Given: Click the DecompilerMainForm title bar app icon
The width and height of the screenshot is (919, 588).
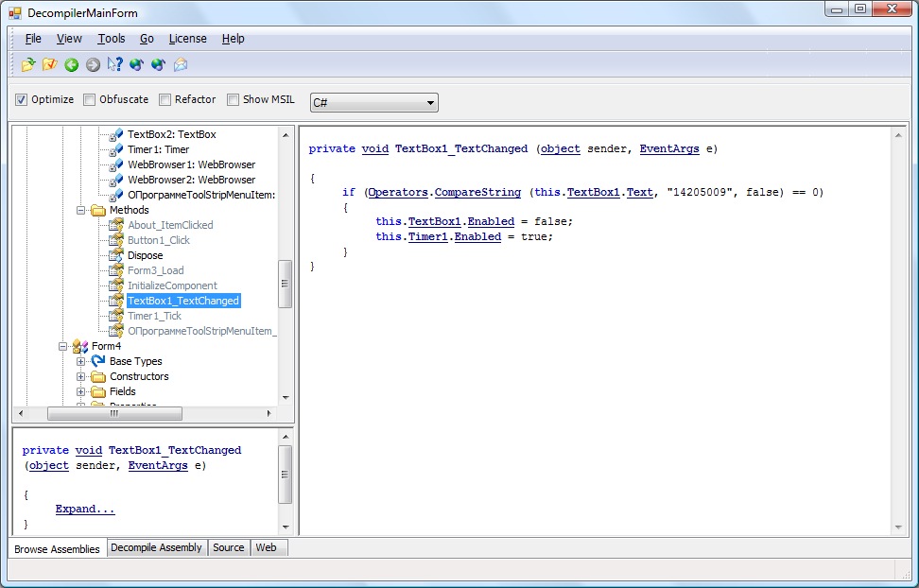Looking at the screenshot, I should click(14, 13).
